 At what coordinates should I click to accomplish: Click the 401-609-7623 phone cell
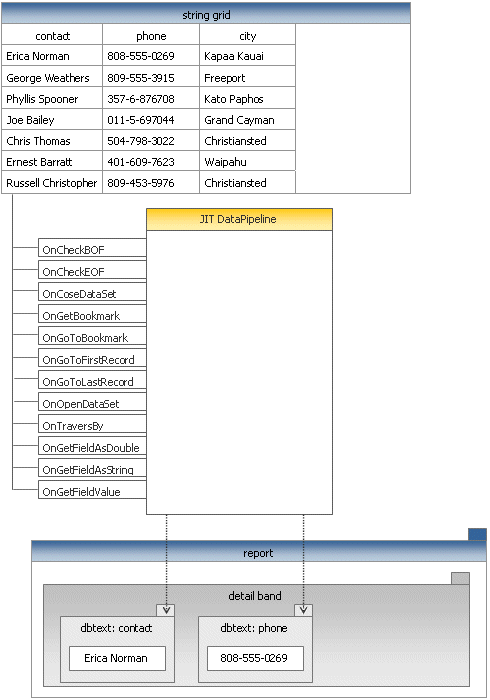tap(151, 161)
